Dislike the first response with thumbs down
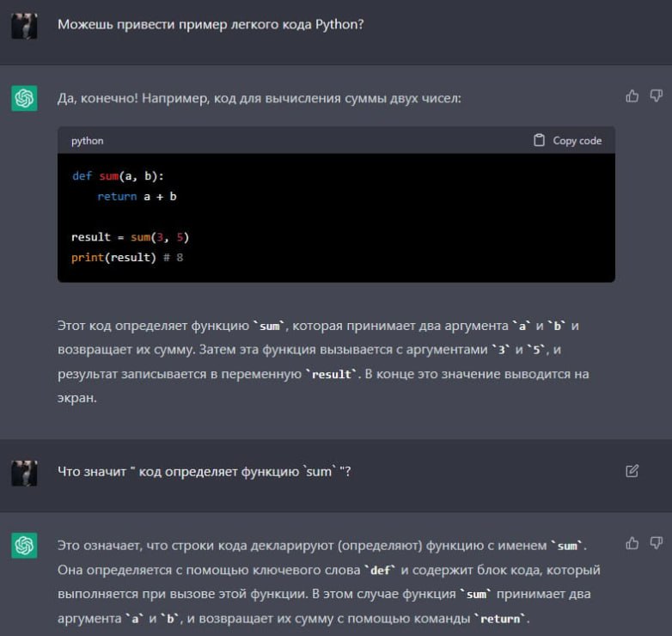 (x=656, y=96)
